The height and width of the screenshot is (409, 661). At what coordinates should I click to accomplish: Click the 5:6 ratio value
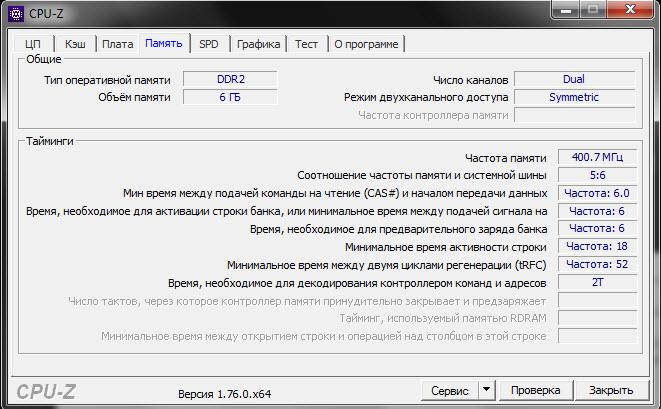coord(597,175)
